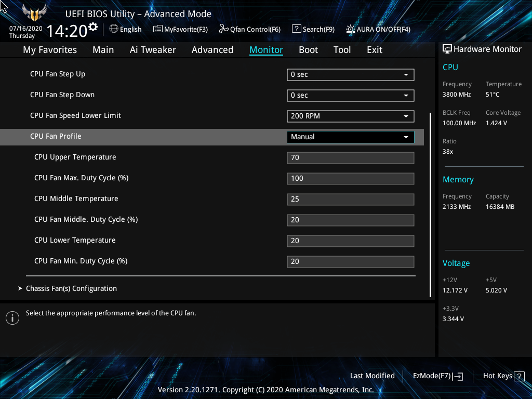Change language via English label
The height and width of the screenshot is (399, 532).
click(x=130, y=29)
